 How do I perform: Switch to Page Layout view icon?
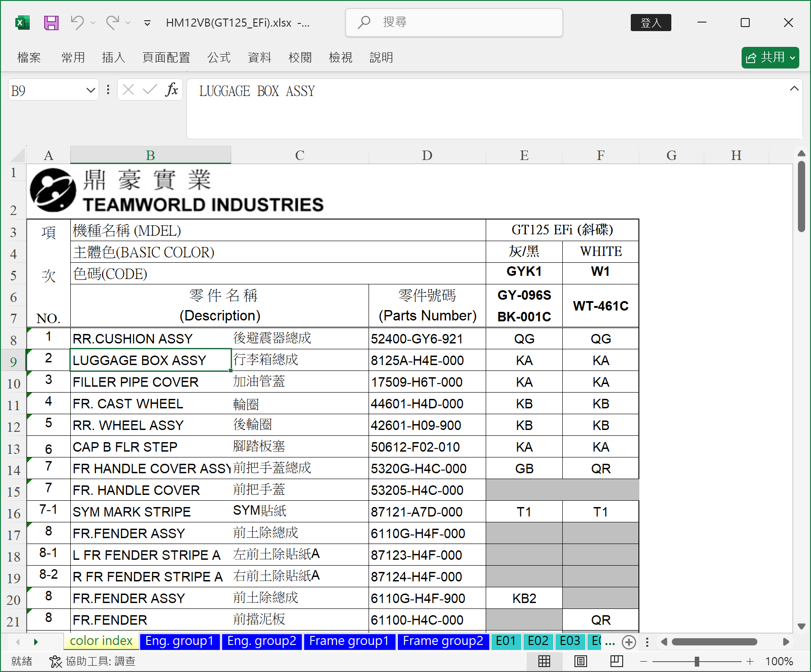[x=581, y=661]
